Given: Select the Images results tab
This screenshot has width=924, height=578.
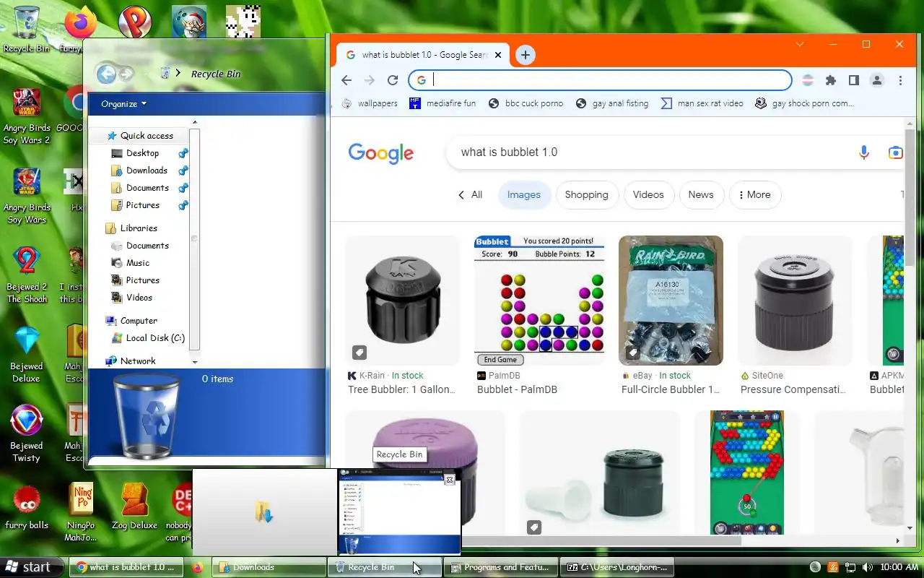Looking at the screenshot, I should tap(524, 195).
